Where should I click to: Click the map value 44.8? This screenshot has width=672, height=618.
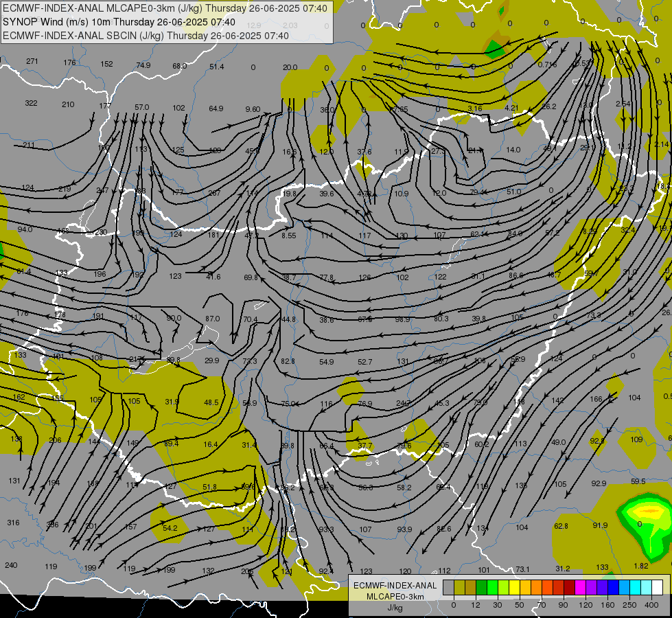click(x=288, y=319)
